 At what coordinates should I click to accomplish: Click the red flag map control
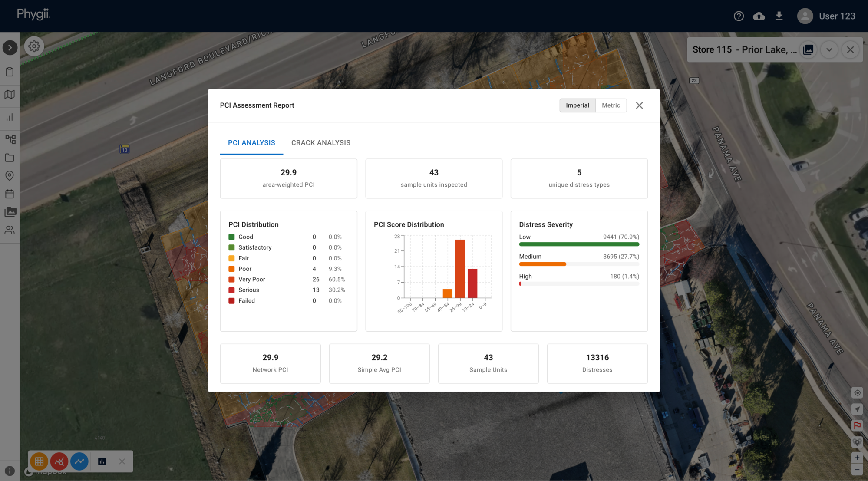(x=857, y=425)
